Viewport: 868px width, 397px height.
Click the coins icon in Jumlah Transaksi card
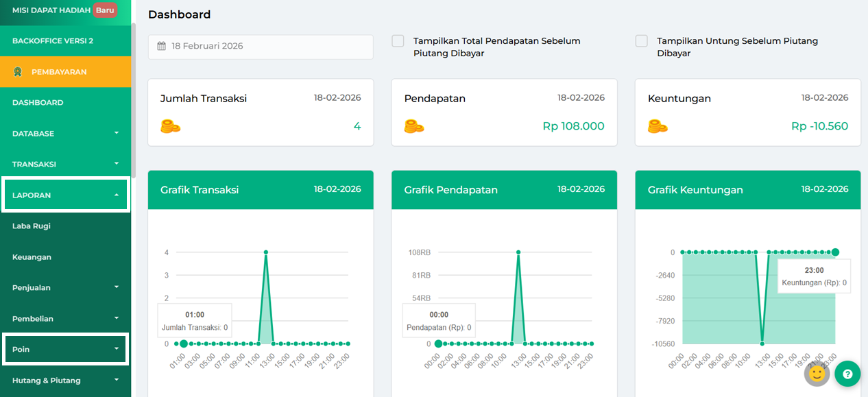click(170, 126)
